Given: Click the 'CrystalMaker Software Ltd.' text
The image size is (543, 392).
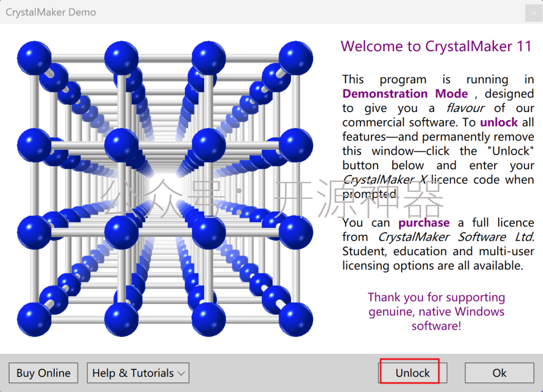Looking at the screenshot, I should [456, 237].
